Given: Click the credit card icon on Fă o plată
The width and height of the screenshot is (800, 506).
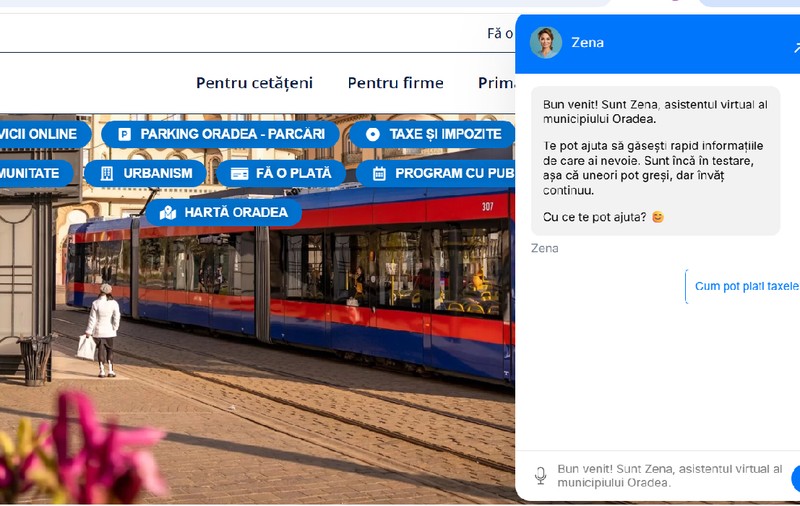Looking at the screenshot, I should tap(239, 174).
